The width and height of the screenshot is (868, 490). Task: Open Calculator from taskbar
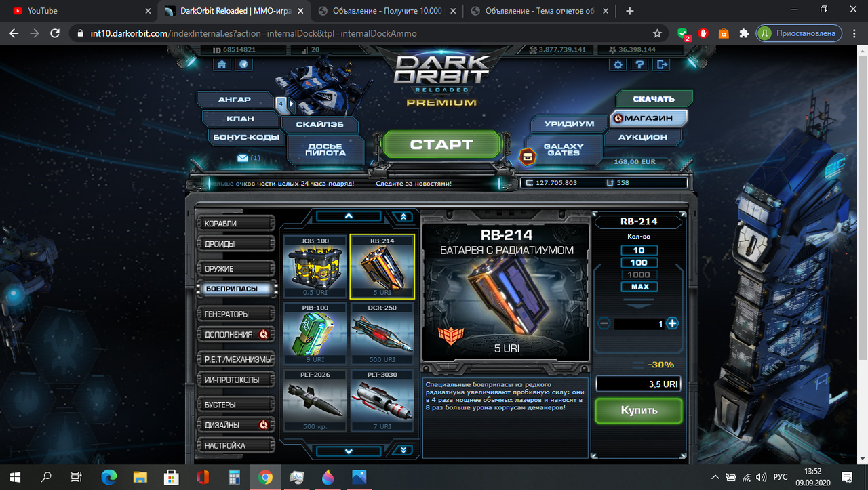235,477
